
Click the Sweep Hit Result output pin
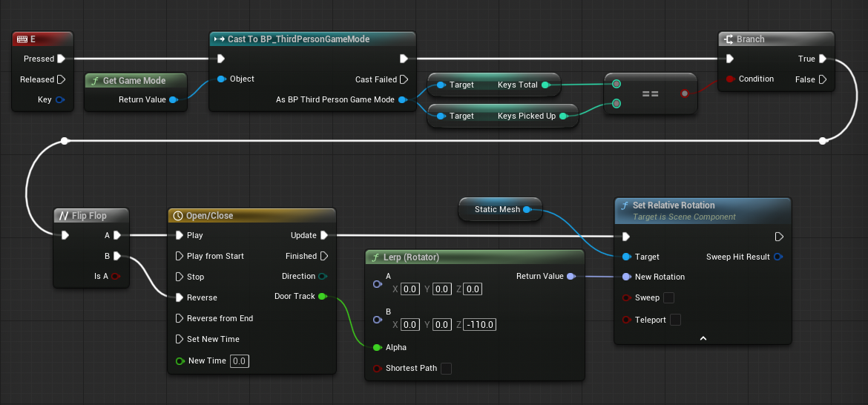[777, 257]
